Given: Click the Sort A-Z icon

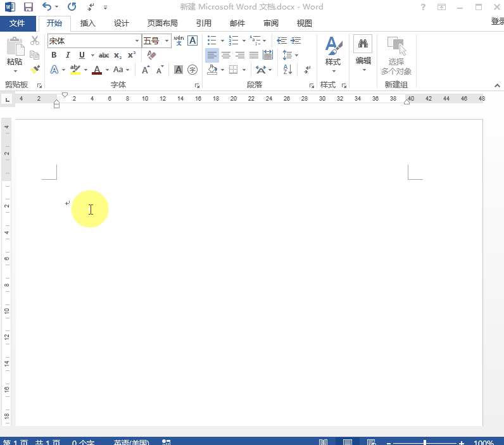Looking at the screenshot, I should pyautogui.click(x=287, y=70).
